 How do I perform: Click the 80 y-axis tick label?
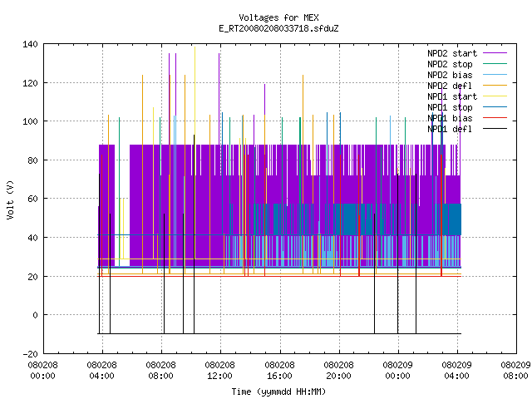point(32,160)
